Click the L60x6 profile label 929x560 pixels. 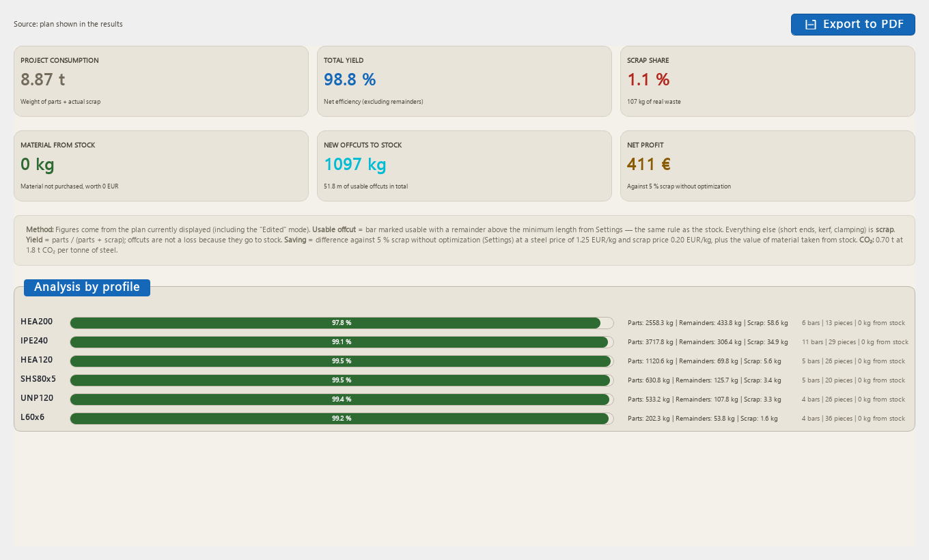33,417
